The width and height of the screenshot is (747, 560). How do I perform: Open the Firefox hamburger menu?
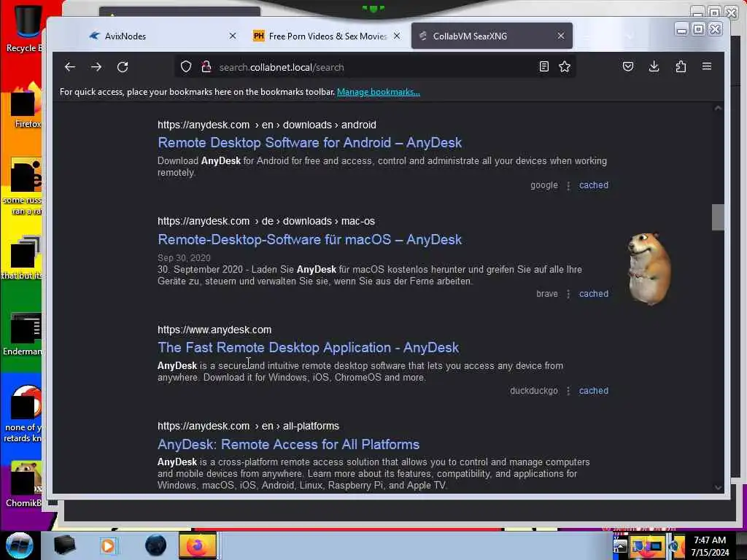pyautogui.click(x=706, y=66)
